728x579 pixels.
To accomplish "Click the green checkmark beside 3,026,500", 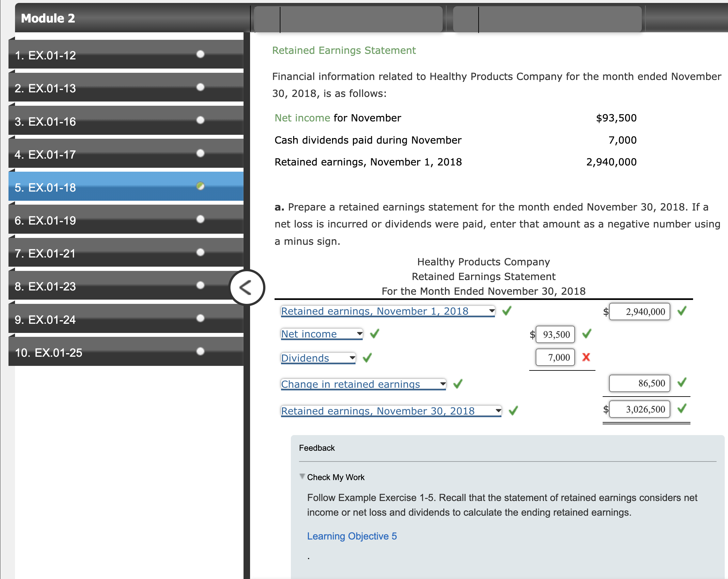I will point(682,409).
